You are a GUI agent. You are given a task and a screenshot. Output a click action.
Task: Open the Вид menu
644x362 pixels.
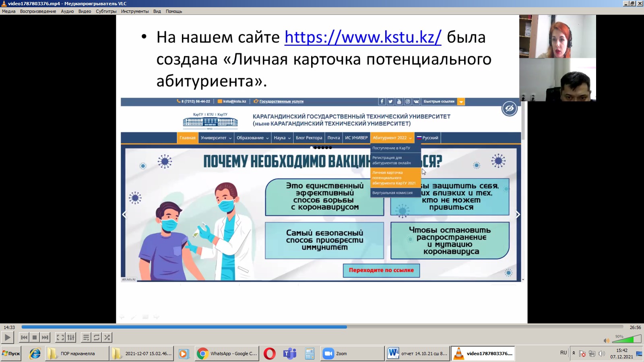[157, 11]
